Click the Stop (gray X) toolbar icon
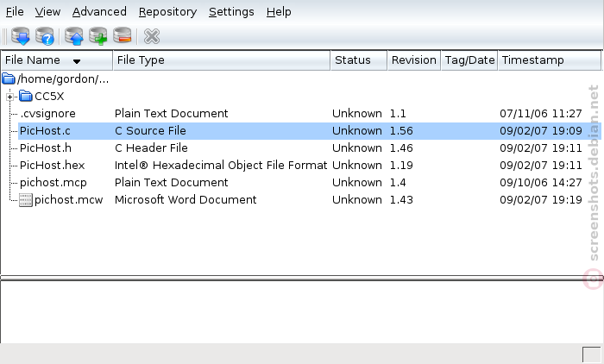 pos(151,36)
